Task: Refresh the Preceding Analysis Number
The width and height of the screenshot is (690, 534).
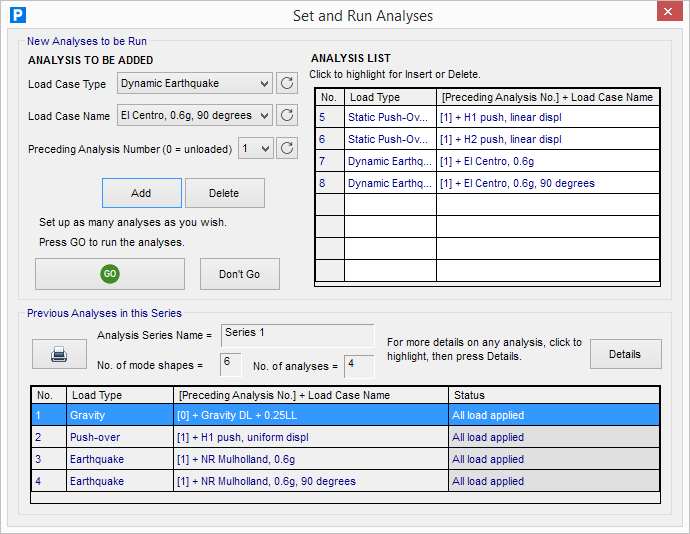Action: pyautogui.click(x=286, y=148)
